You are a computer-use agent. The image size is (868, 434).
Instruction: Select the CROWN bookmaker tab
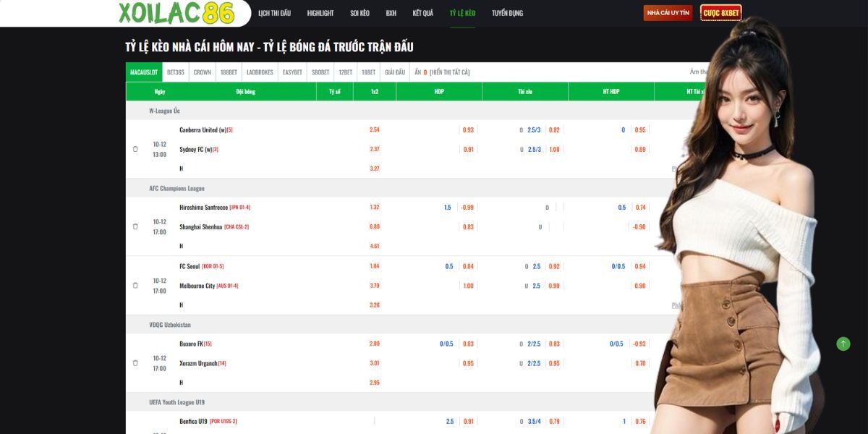coord(203,72)
